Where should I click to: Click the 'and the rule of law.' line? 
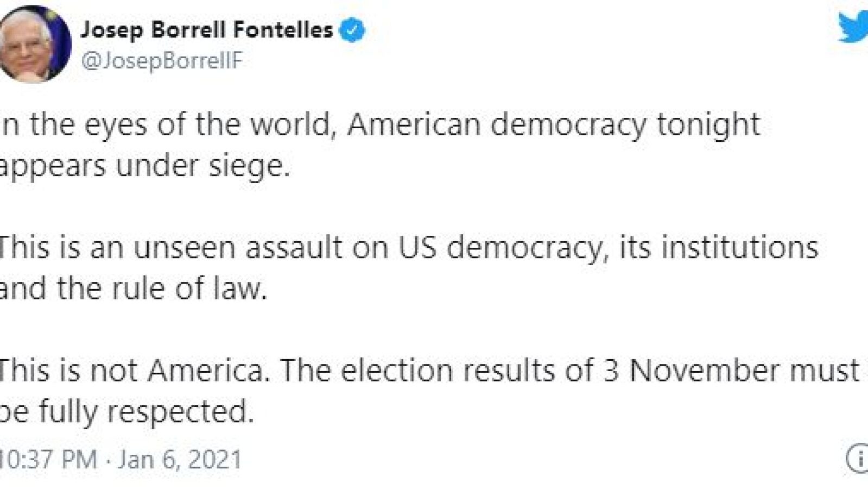pos(134,289)
